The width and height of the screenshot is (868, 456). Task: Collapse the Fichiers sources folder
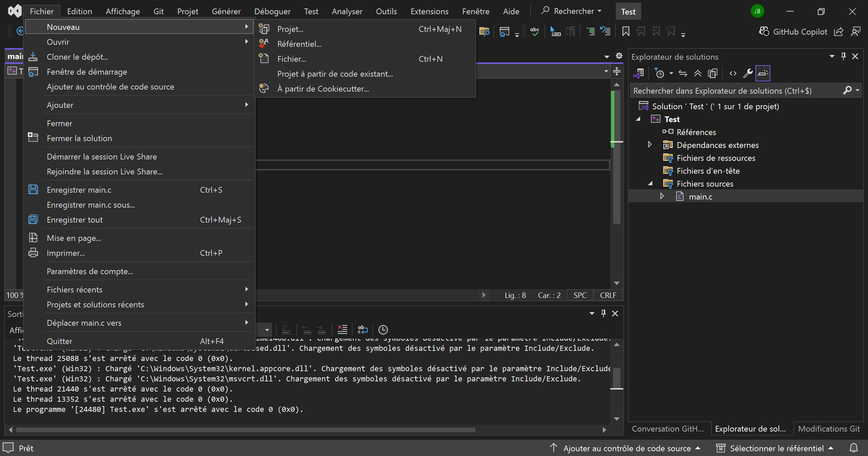pos(650,184)
